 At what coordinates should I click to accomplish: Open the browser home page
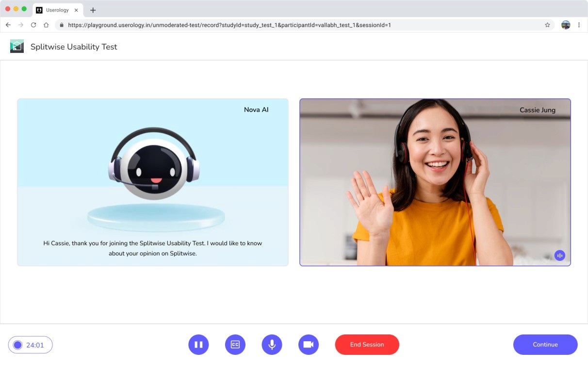coord(46,25)
